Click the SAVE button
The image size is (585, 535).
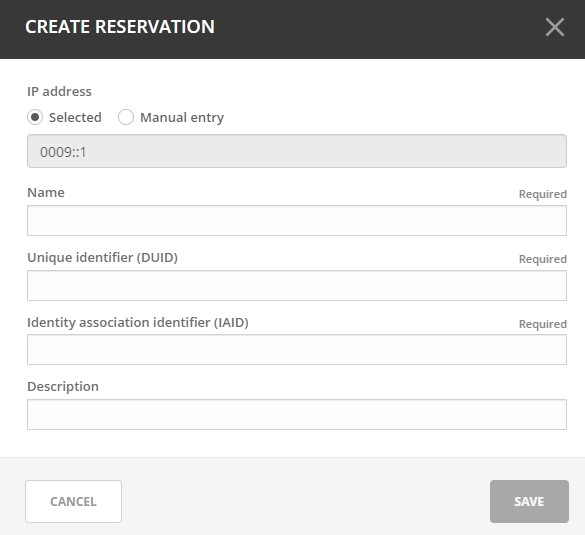(529, 501)
